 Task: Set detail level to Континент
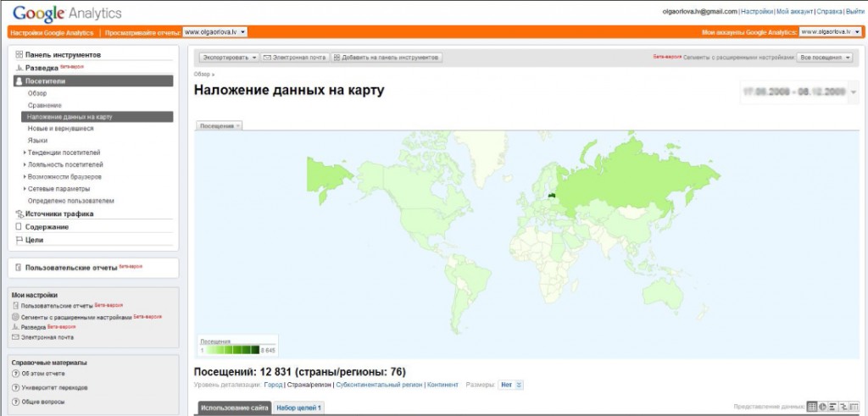442,385
